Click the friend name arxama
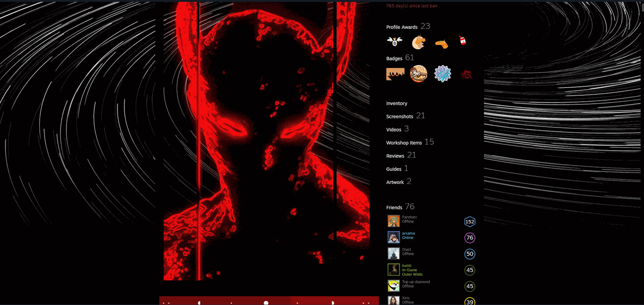Screen dimensions: 644x305 tap(409, 233)
